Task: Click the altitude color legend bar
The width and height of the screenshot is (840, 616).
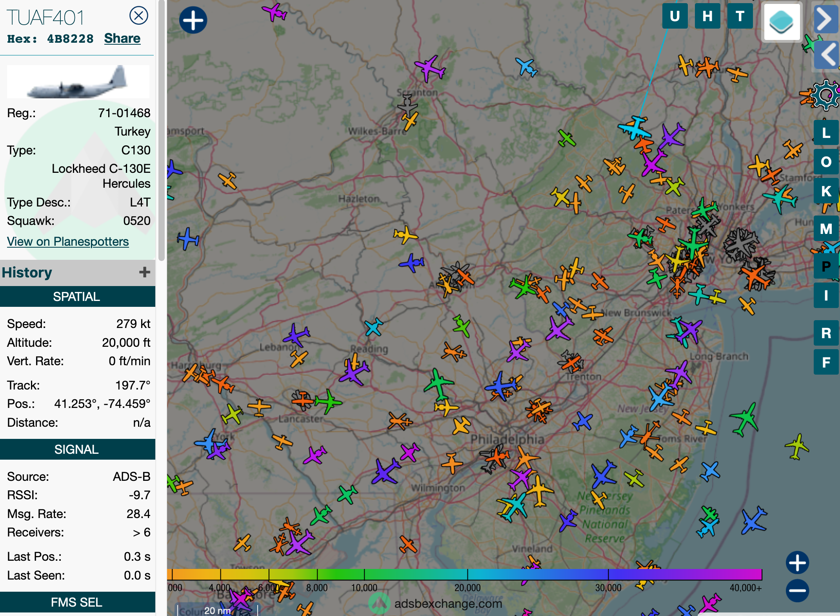Action: pyautogui.click(x=465, y=574)
